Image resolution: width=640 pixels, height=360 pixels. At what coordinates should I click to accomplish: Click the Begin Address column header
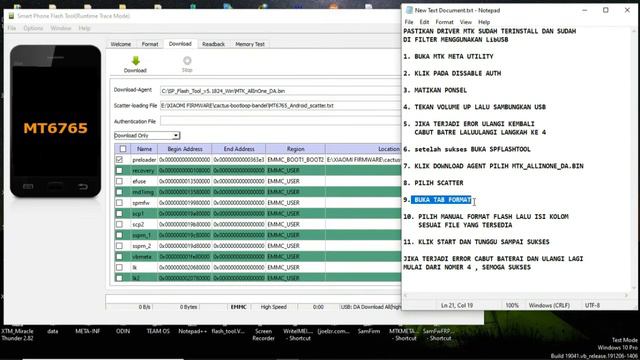point(184,149)
